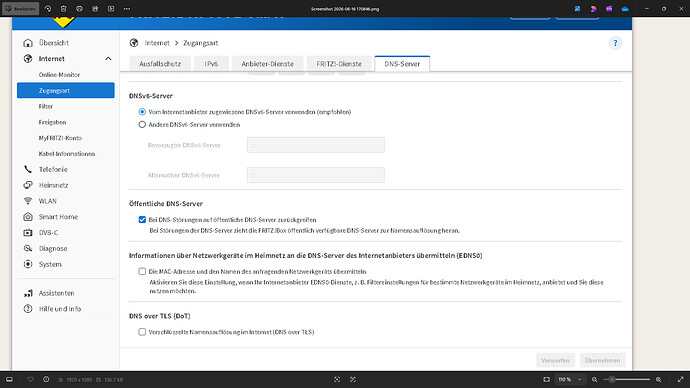Uncheck fallback to public DNS servers checkbox
This screenshot has width=690, height=388.
[142, 220]
